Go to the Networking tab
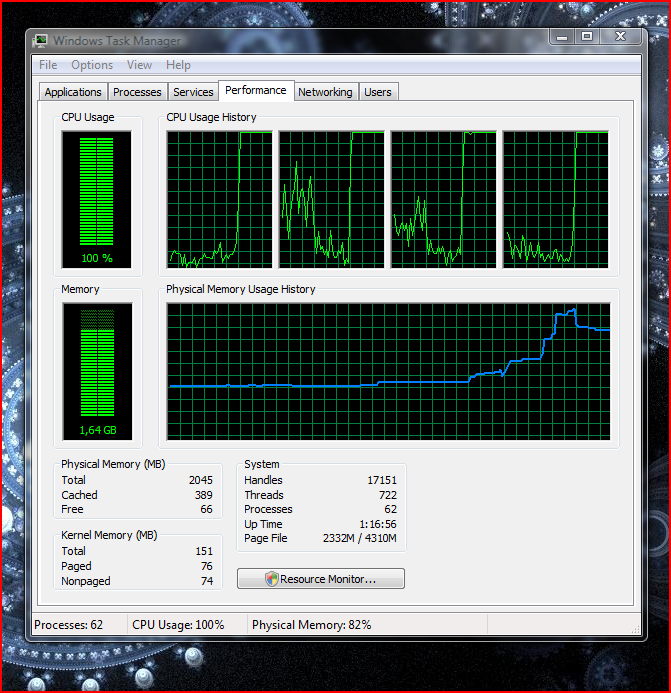 tap(325, 92)
